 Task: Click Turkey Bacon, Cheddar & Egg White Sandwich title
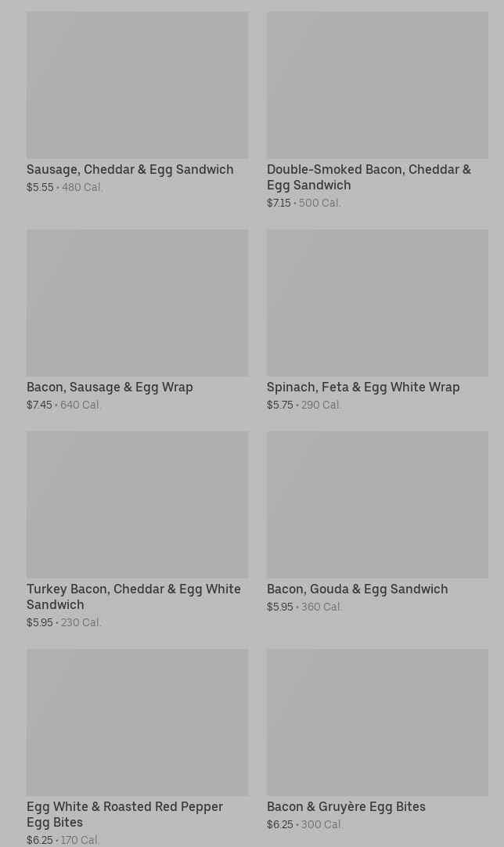point(134,597)
